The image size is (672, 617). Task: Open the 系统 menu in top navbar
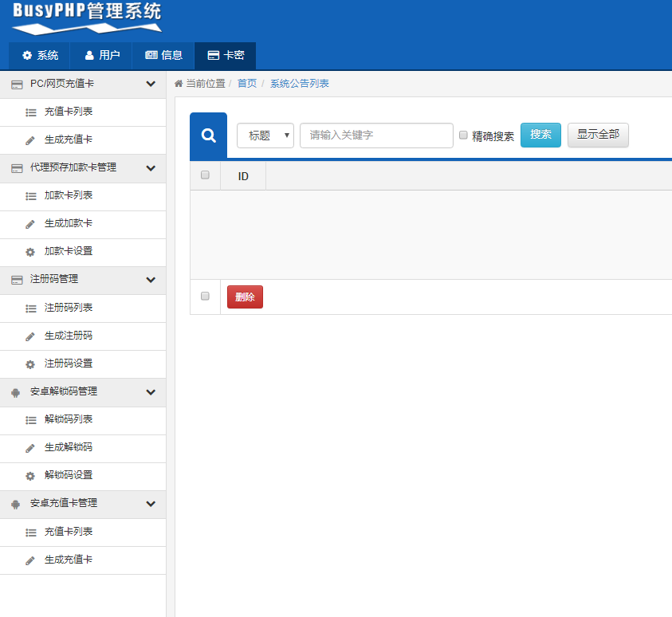(x=39, y=56)
